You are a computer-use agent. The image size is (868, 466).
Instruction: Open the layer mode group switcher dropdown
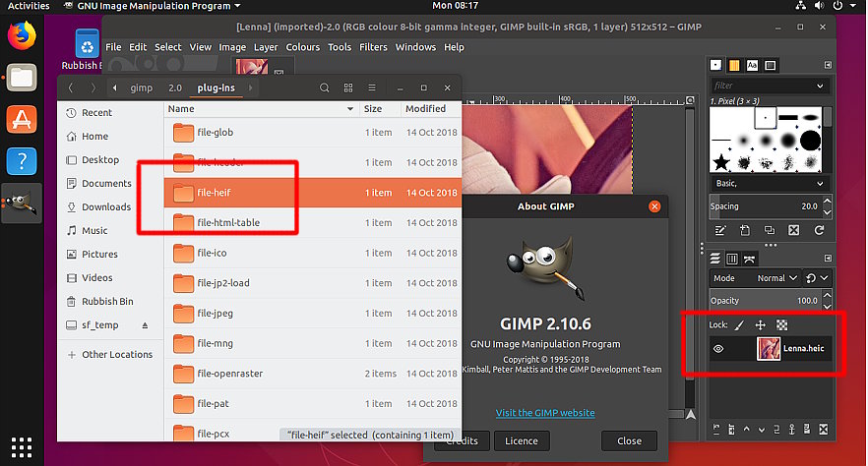click(817, 278)
